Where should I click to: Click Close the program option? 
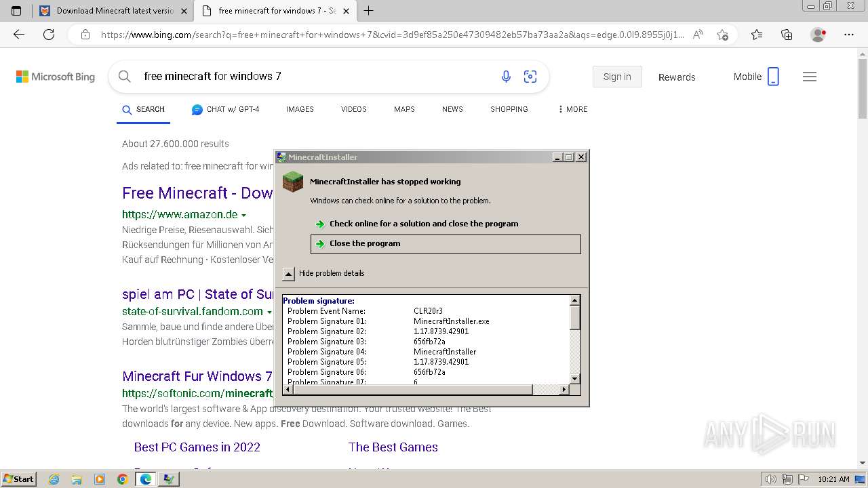point(446,244)
